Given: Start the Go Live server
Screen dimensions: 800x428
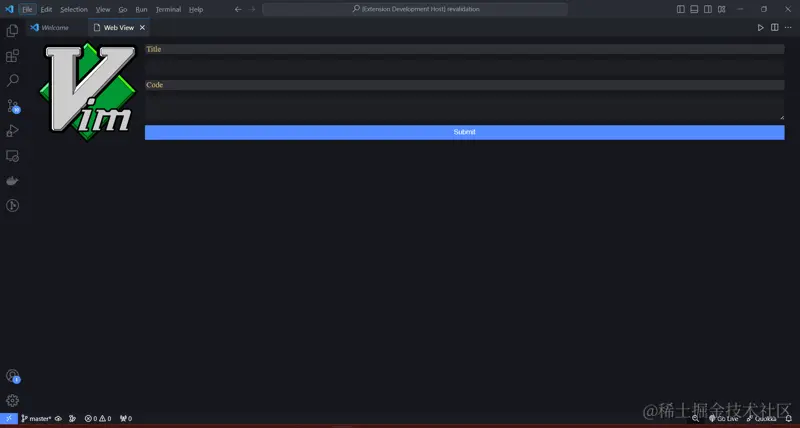Looking at the screenshot, I should (x=723, y=418).
